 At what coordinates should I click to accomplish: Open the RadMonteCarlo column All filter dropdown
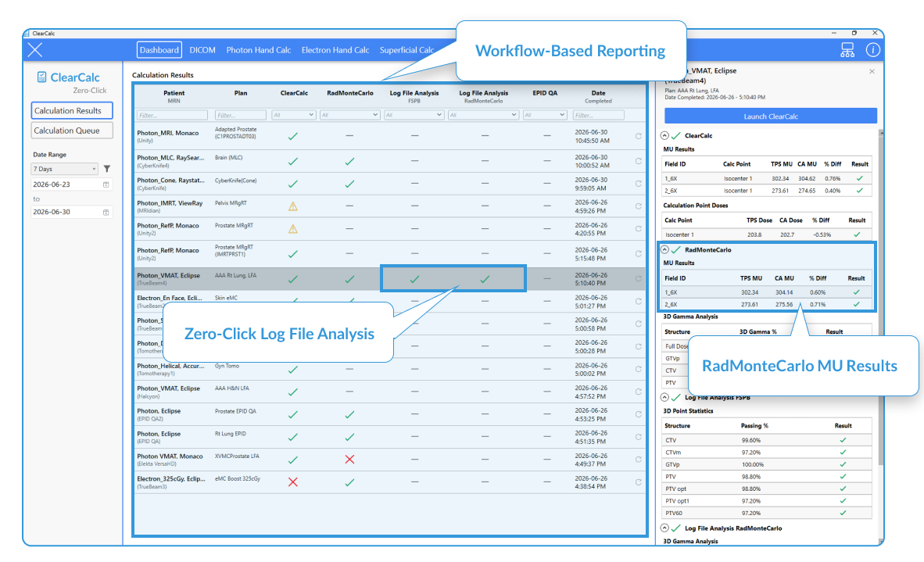(349, 115)
